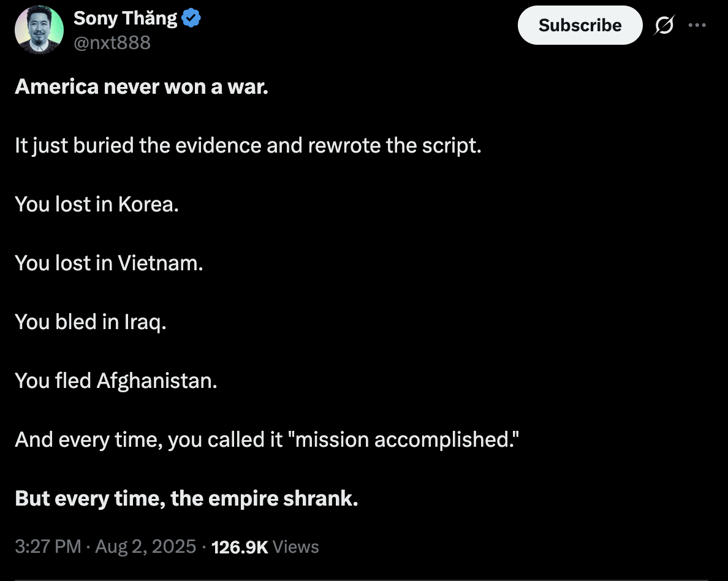Click the display name Sony Thăng
Screen dimensions: 728x581
click(x=125, y=19)
